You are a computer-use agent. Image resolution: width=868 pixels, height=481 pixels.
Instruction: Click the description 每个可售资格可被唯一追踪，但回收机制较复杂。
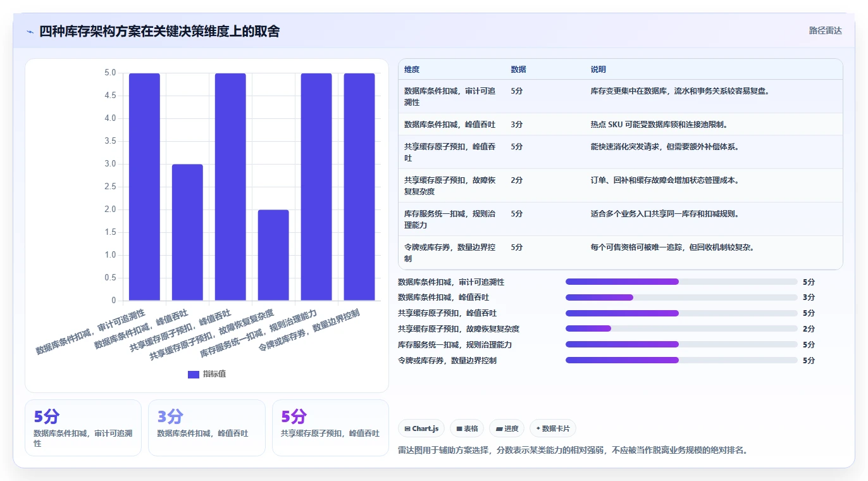tap(673, 247)
